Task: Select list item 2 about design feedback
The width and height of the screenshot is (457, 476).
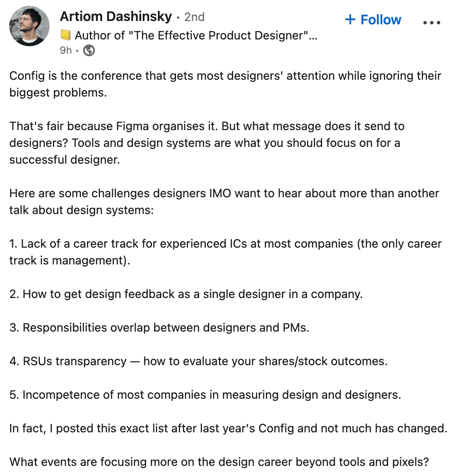Action: point(186,294)
